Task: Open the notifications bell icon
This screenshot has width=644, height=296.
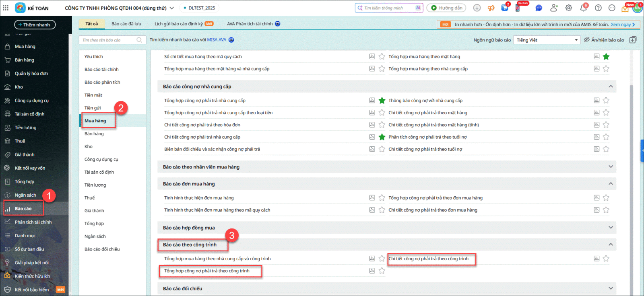Action: point(583,8)
